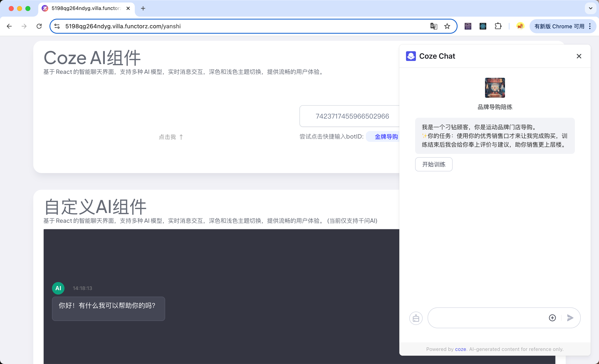Click the bot intro message about 刁钻顾客
599x364 pixels.
495,136
